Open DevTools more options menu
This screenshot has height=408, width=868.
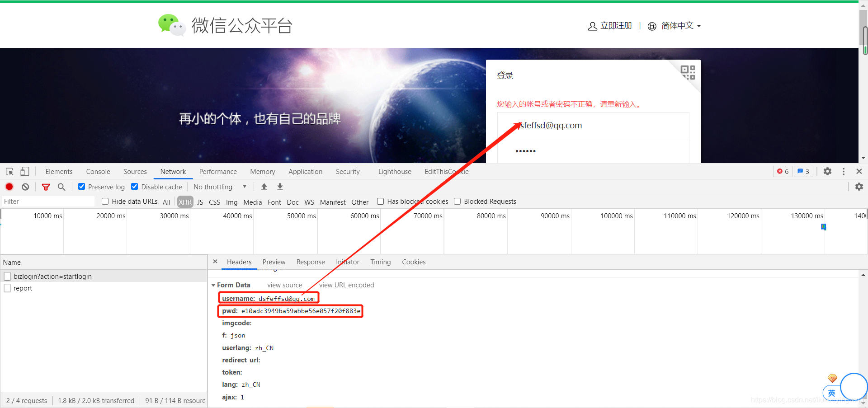pyautogui.click(x=844, y=172)
